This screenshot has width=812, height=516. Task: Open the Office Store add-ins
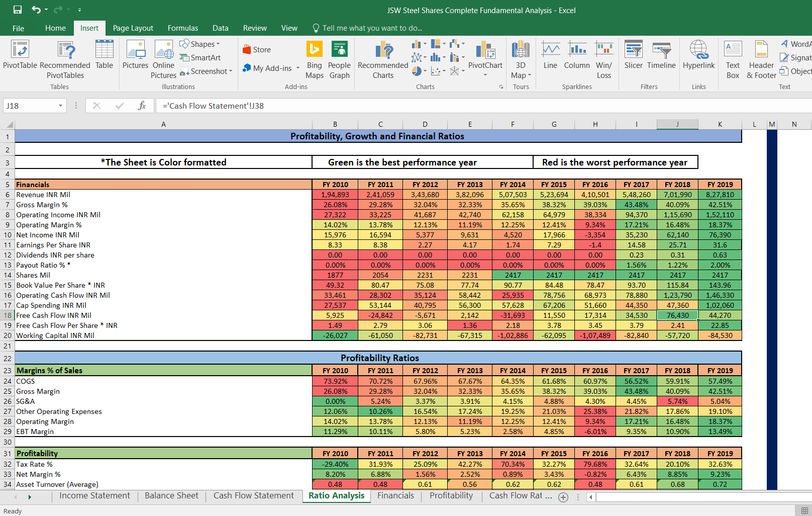tap(257, 49)
